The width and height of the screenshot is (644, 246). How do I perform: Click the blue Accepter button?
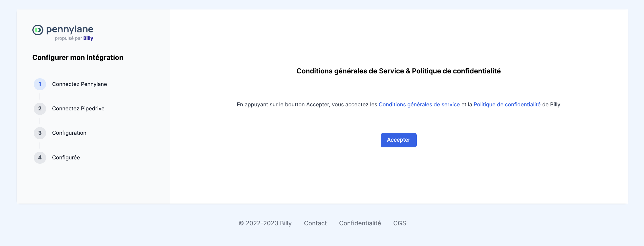[x=398, y=140]
